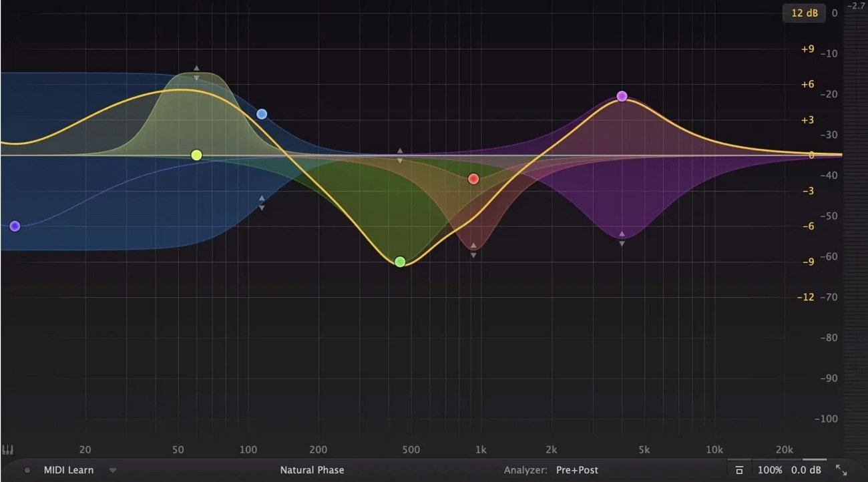Select the magenta band node near 4 kHz

(x=622, y=96)
